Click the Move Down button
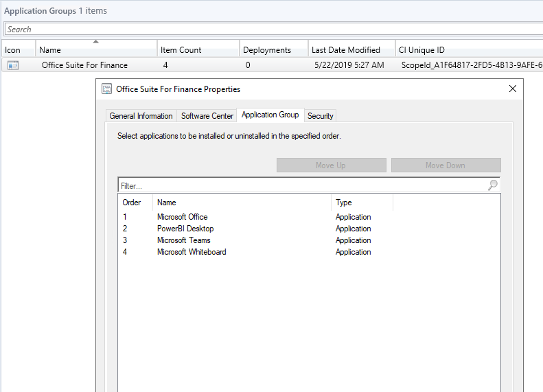 [x=446, y=165]
